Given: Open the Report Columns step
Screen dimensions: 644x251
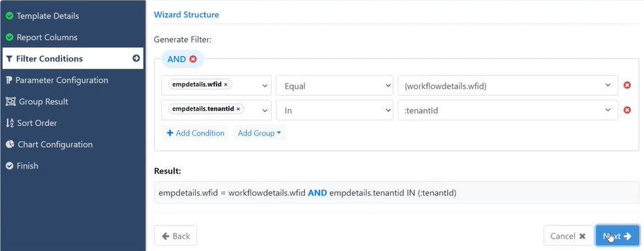Looking at the screenshot, I should (42, 37).
